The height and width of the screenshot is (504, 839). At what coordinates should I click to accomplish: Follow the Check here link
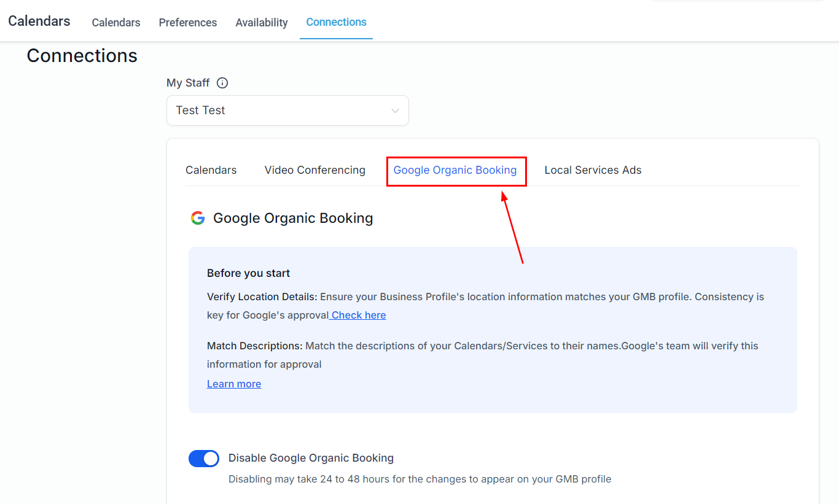359,315
